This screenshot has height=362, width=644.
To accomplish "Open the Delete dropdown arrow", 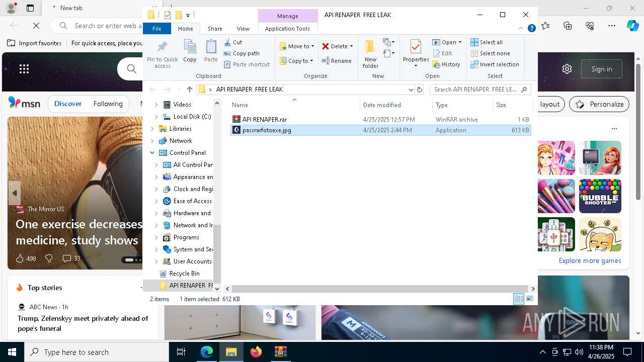I will 351,46.
